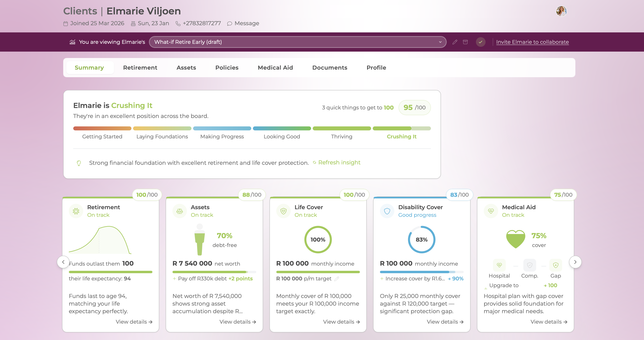Open the Retirement tab

click(140, 68)
